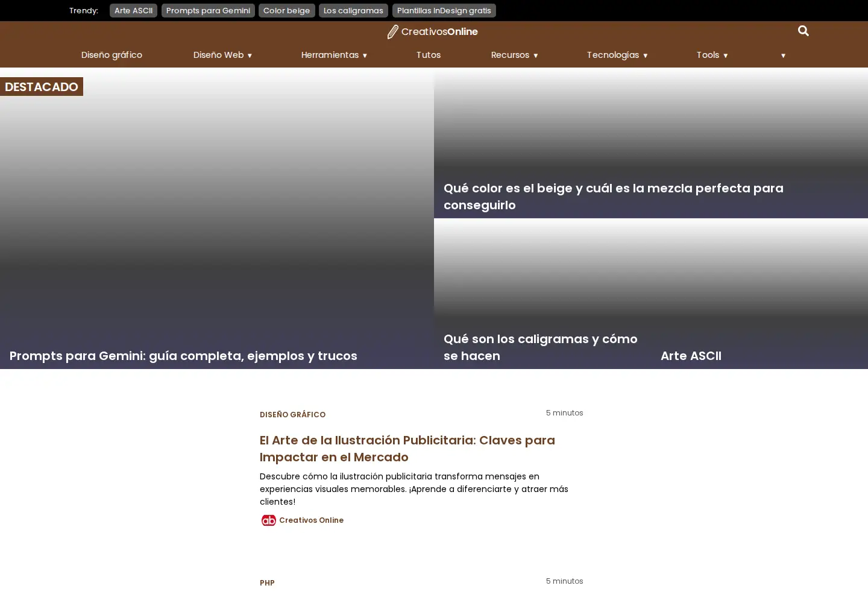Expand the Diseño Web dropdown arrow

tap(250, 55)
